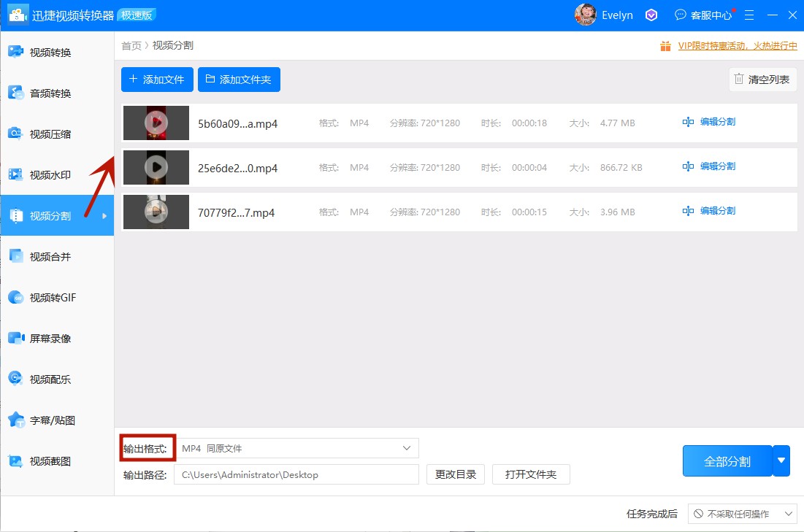This screenshot has width=804, height=532.
Task: Click the 输出路径 path input field
Action: coord(296,474)
